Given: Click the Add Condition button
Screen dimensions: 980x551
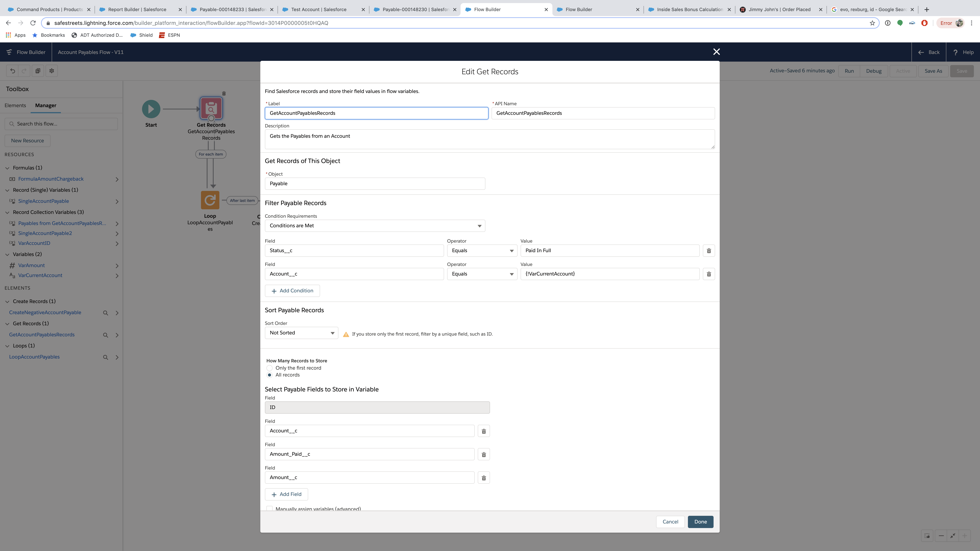Looking at the screenshot, I should [x=292, y=291].
